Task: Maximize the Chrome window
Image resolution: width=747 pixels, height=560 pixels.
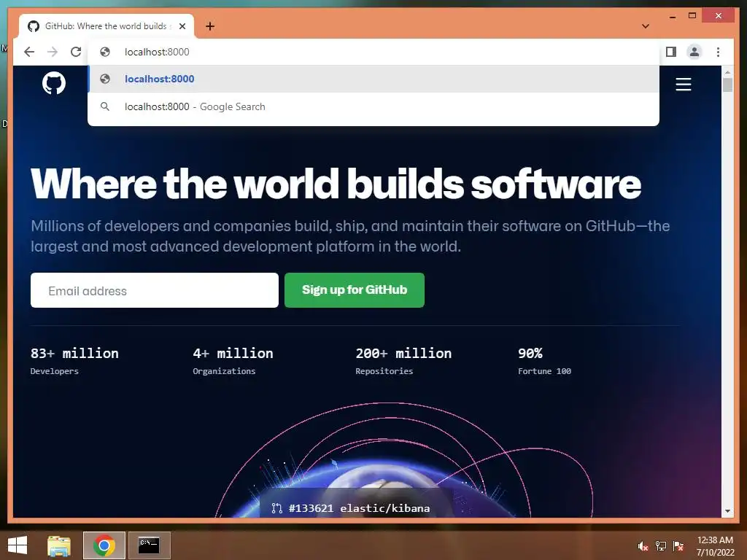Action: pos(692,16)
